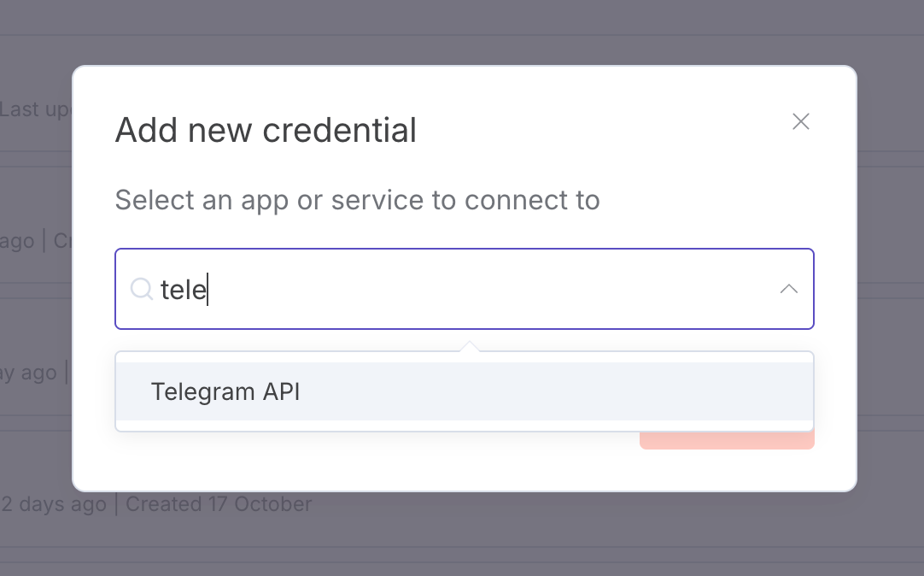Close the Add new credential dialog

pyautogui.click(x=800, y=121)
